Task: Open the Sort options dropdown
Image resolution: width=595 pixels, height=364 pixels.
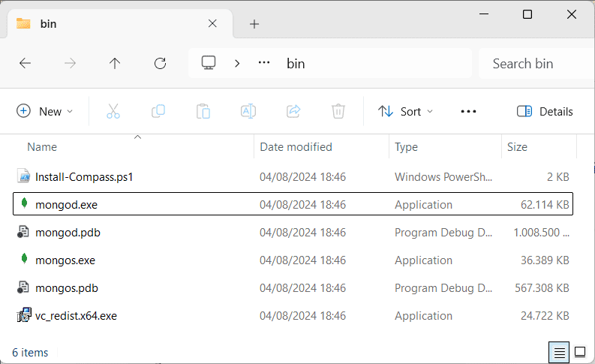Action: pos(405,111)
